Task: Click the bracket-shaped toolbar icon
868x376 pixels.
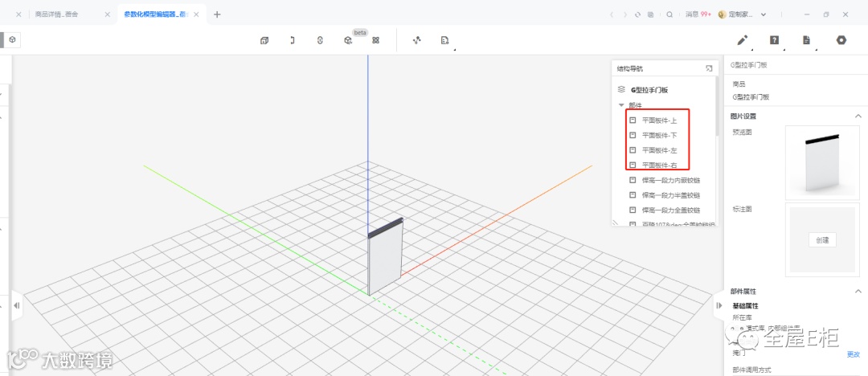Action: click(x=293, y=40)
